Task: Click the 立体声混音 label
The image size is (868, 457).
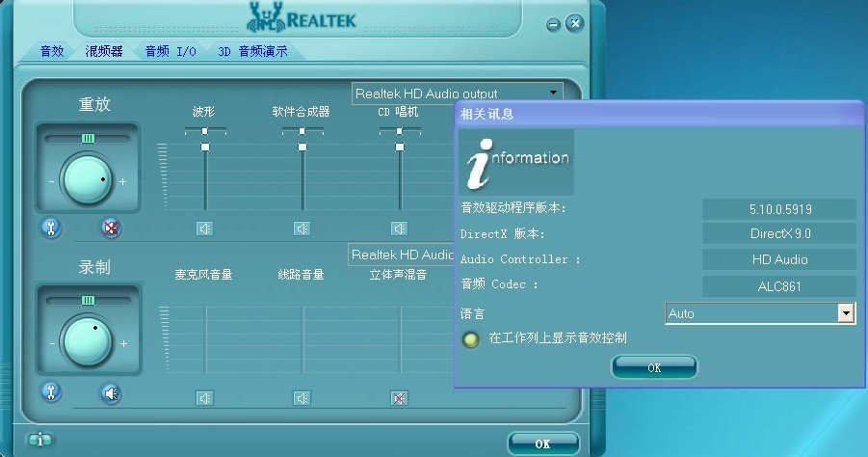Action: click(398, 274)
